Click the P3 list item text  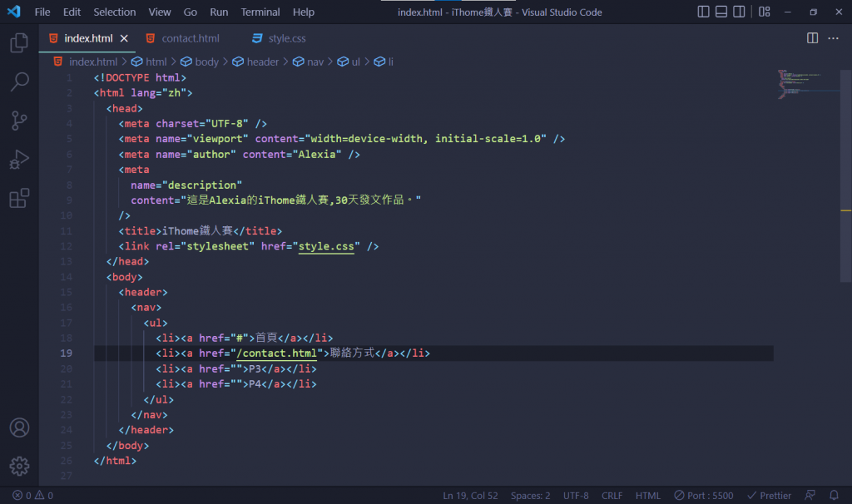255,368
